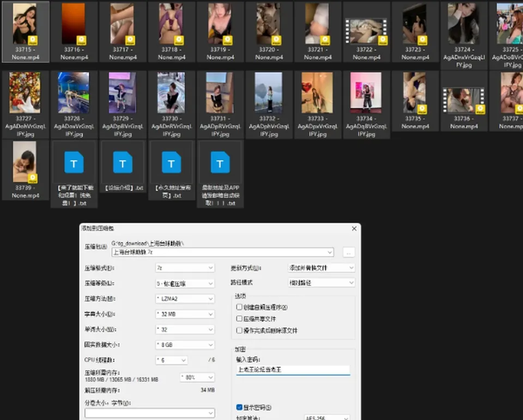523x420 pixels.
Task: Select video file 33718 - None.mp4
Action: (172, 32)
